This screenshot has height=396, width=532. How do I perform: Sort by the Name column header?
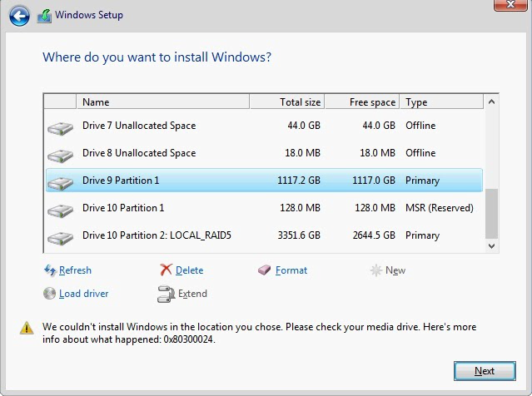click(x=163, y=102)
